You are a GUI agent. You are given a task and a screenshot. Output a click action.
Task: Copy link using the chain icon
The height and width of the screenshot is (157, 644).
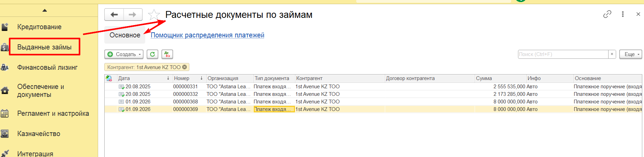pos(607,14)
